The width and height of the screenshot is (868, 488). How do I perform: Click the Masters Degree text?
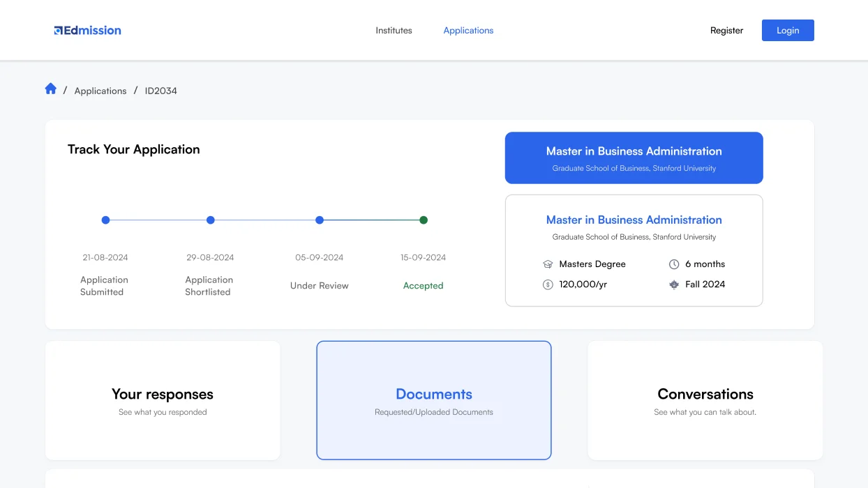coord(592,264)
